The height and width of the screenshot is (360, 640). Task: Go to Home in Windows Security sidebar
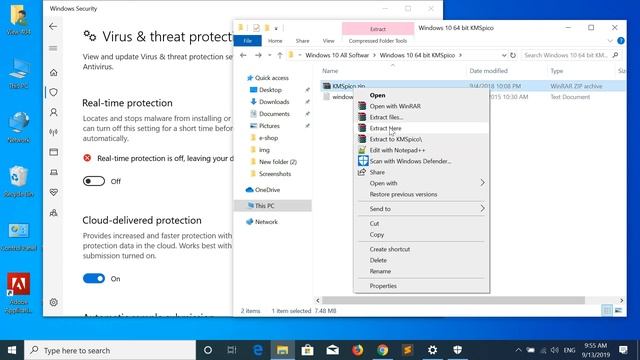pos(53,73)
